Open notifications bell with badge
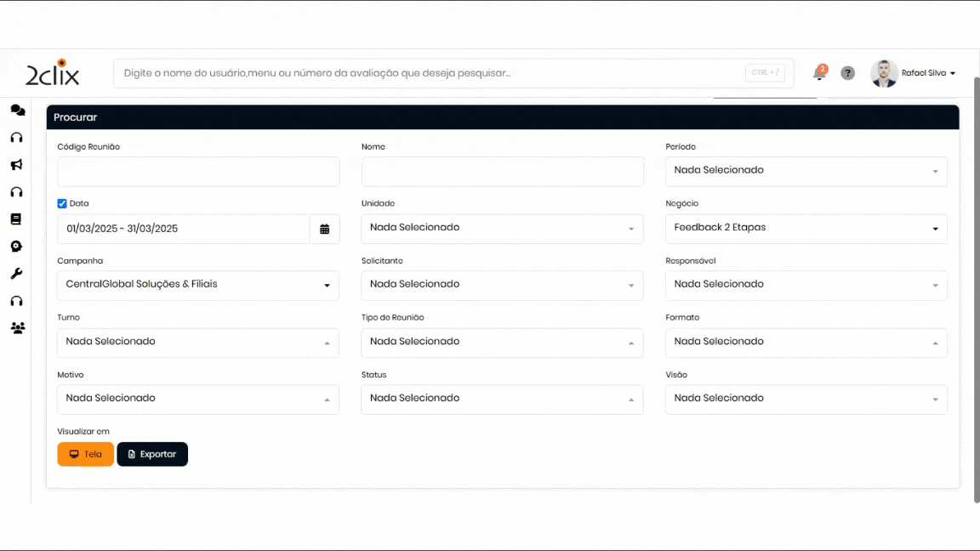 819,73
